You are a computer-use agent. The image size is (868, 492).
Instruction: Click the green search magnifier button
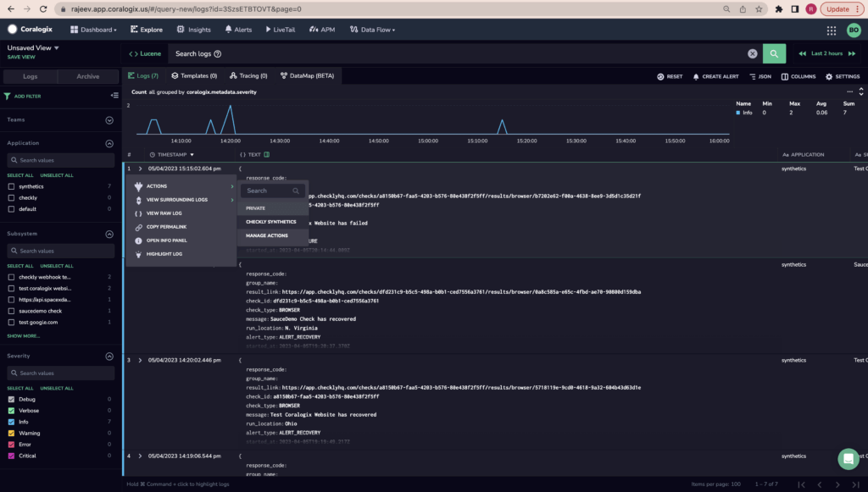pyautogui.click(x=774, y=53)
